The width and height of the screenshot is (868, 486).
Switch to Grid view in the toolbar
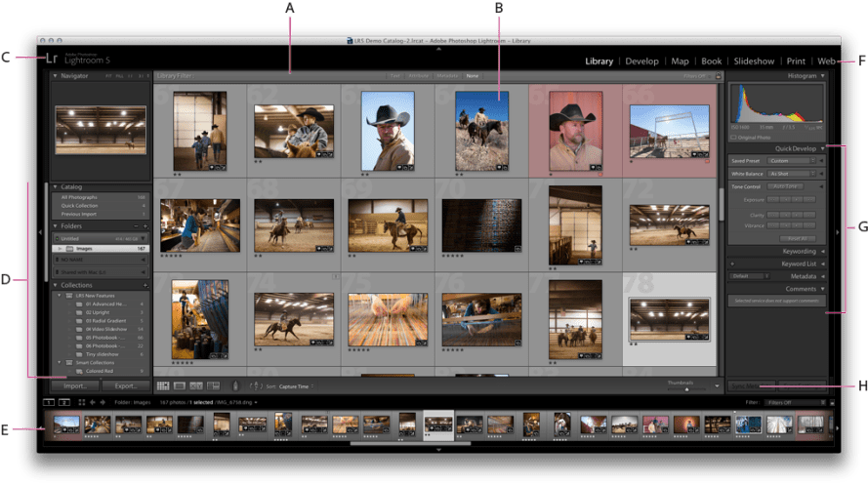click(163, 386)
